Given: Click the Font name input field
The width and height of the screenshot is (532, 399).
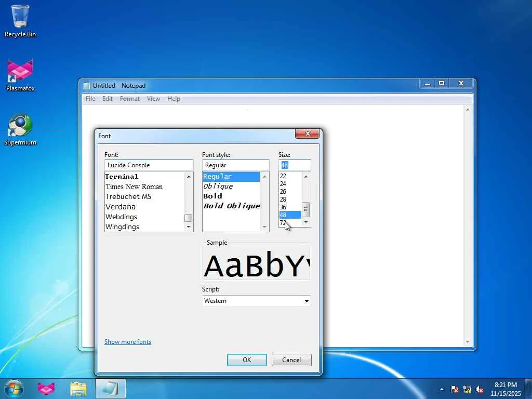Looking at the screenshot, I should (x=149, y=165).
